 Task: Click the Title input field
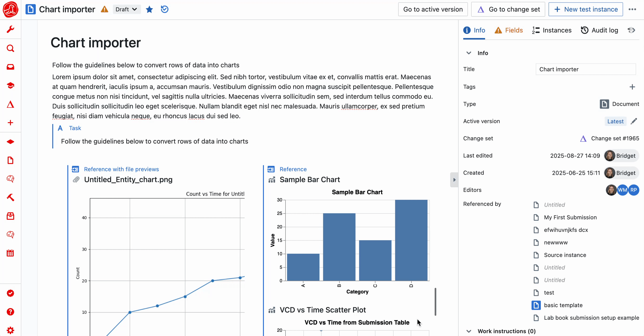[585, 69]
